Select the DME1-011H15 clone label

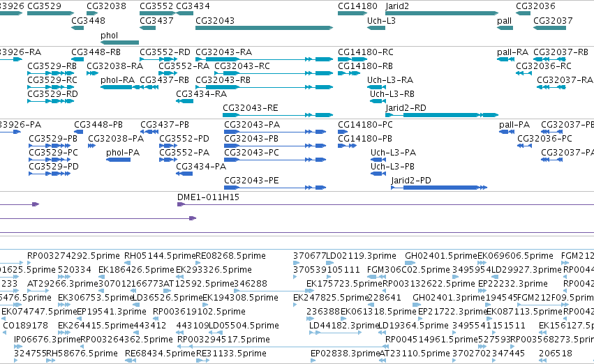pos(208,197)
